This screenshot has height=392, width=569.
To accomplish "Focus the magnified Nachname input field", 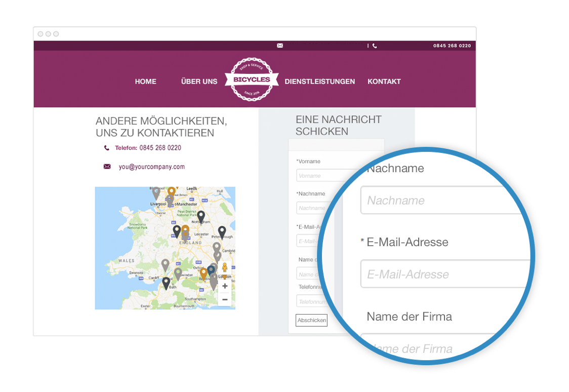I will (x=443, y=200).
